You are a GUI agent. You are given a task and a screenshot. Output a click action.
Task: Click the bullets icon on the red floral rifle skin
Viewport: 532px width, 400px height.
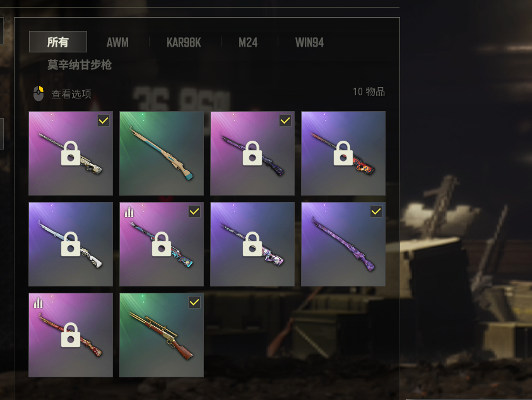(x=38, y=303)
